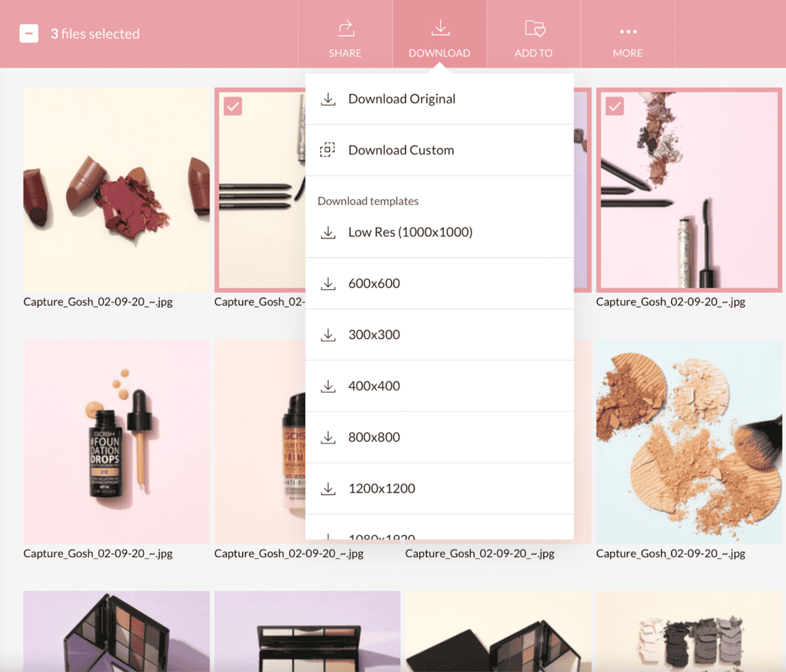
Task: Choose Download Original from the menu
Action: [x=440, y=99]
